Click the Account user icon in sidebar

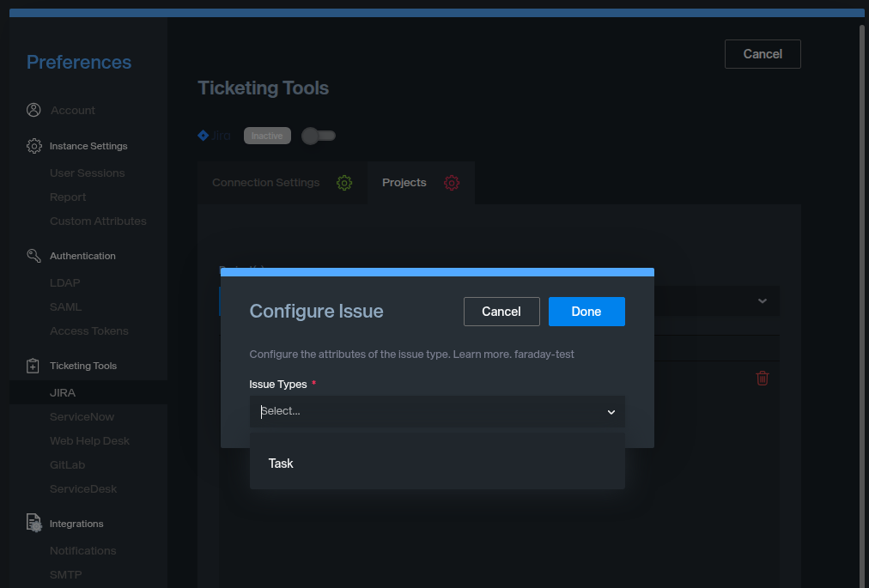tap(33, 110)
